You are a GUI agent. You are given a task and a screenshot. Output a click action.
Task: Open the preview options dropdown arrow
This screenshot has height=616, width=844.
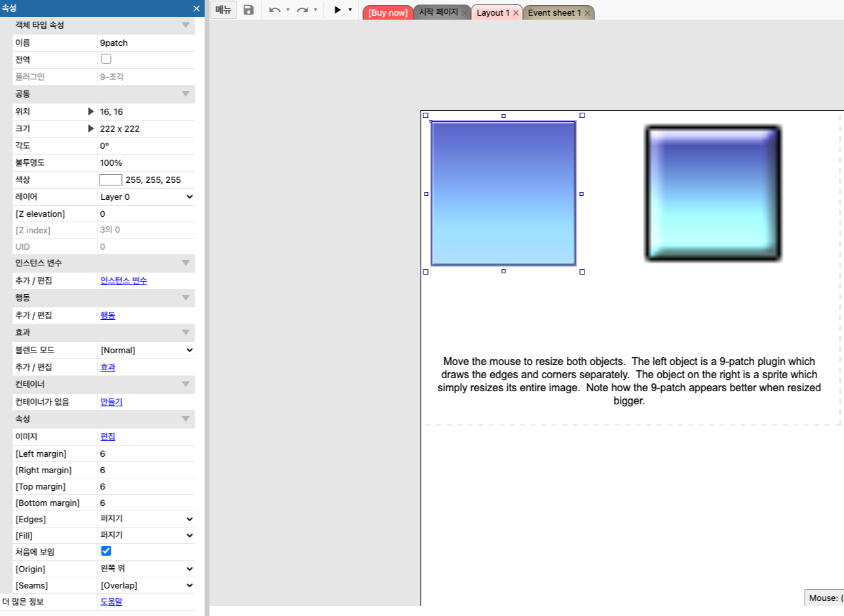pyautogui.click(x=350, y=10)
